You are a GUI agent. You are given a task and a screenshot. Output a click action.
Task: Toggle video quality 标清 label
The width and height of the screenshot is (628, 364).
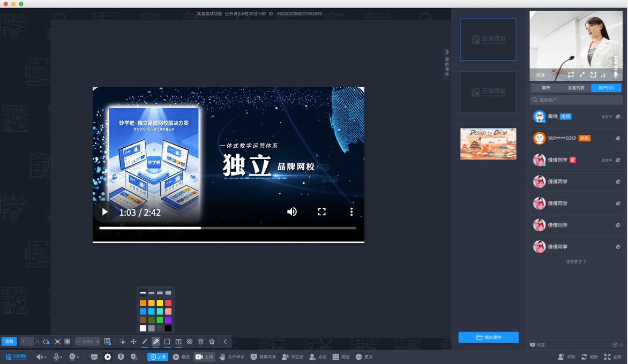[541, 75]
